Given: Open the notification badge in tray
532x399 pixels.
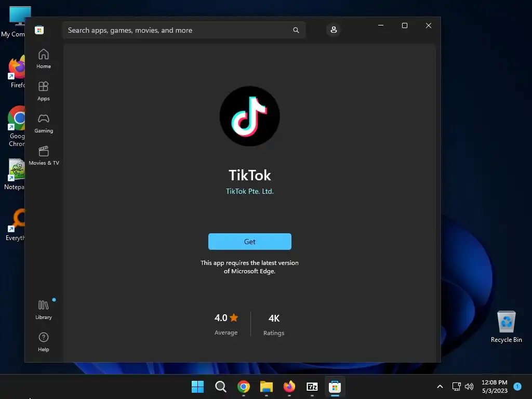Looking at the screenshot, I should (x=517, y=386).
